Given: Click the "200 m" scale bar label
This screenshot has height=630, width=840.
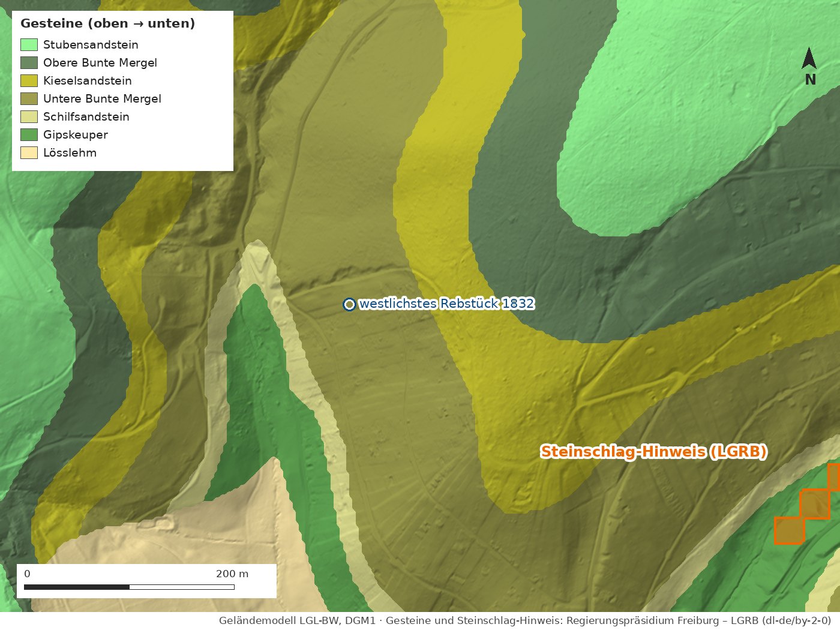Looking at the screenshot, I should coord(232,574).
